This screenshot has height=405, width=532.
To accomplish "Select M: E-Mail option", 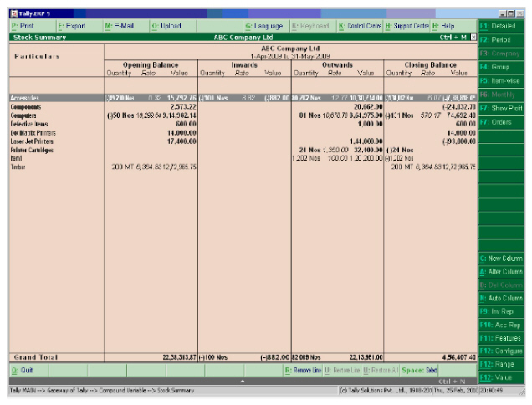I will click(x=126, y=26).
